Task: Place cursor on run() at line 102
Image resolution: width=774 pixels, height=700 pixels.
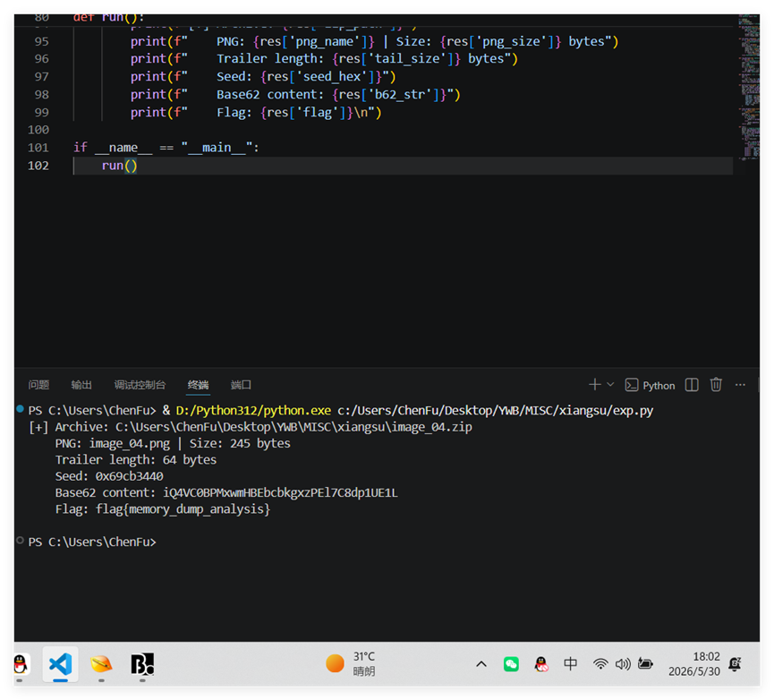Action: (120, 166)
